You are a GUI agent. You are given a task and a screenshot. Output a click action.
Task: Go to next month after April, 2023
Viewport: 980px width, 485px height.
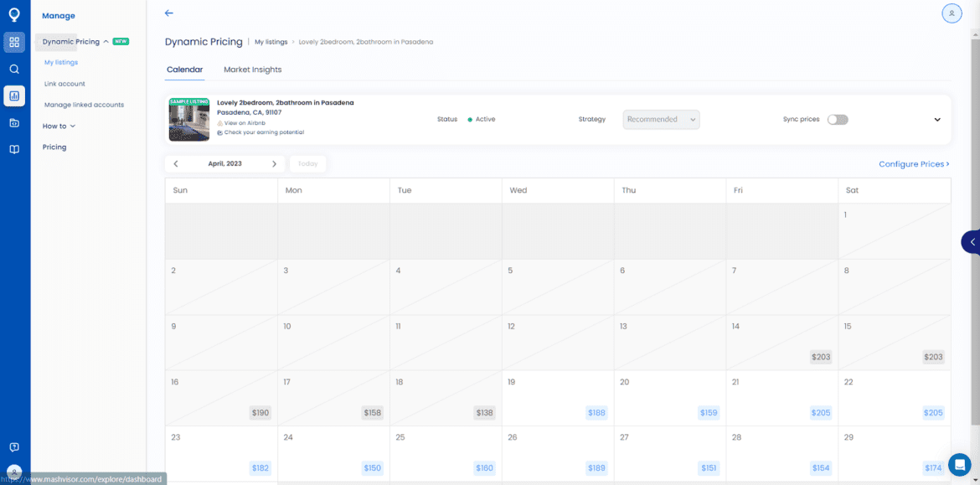click(274, 164)
